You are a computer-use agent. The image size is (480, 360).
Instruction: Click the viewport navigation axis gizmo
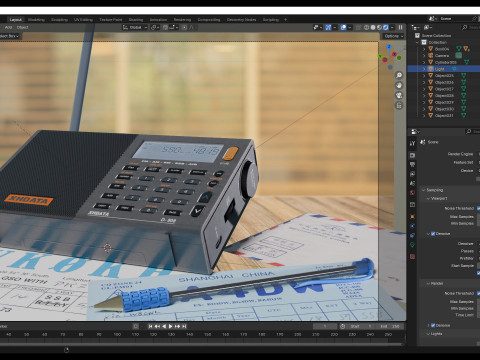point(389,57)
